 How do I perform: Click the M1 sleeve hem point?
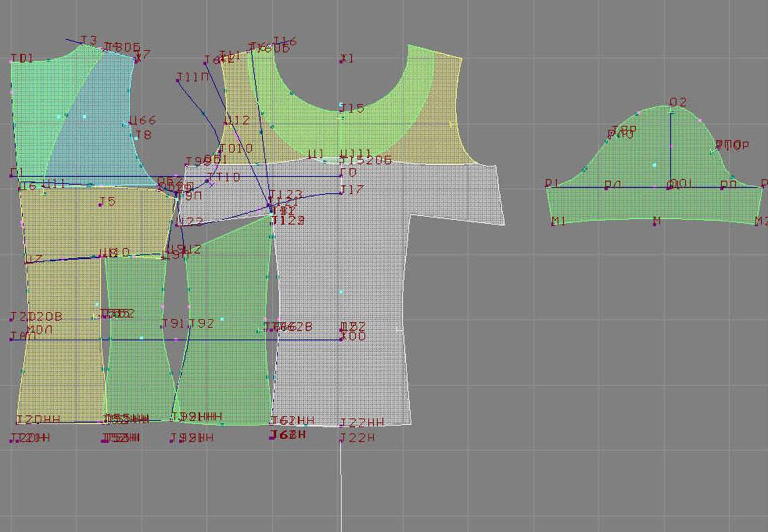coord(558,221)
